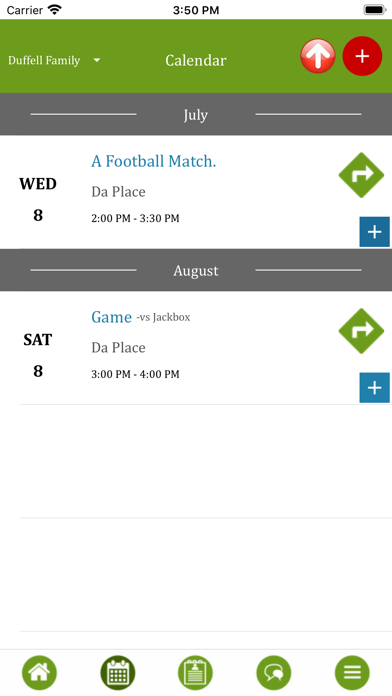392x696 pixels.
Task: Tap the August month header
Action: [x=196, y=270]
